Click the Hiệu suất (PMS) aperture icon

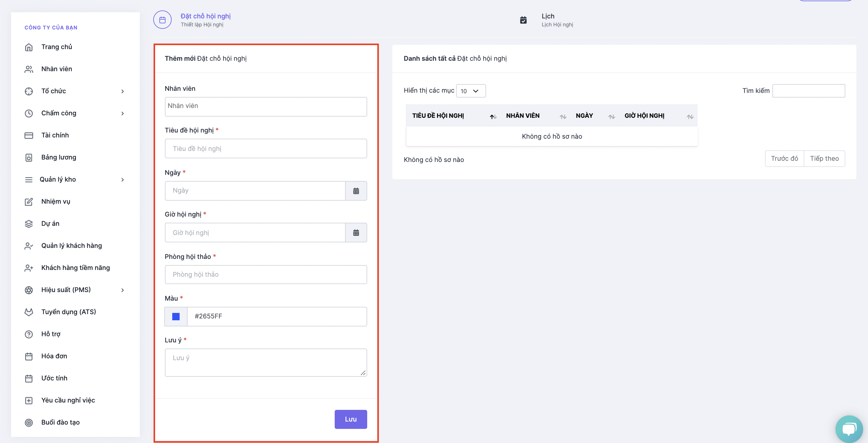pyautogui.click(x=29, y=290)
